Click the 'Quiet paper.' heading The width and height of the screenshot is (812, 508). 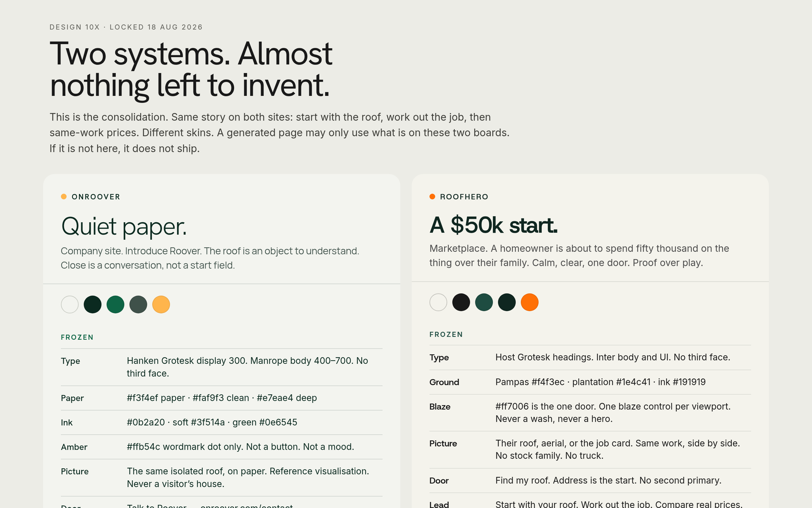point(123,227)
